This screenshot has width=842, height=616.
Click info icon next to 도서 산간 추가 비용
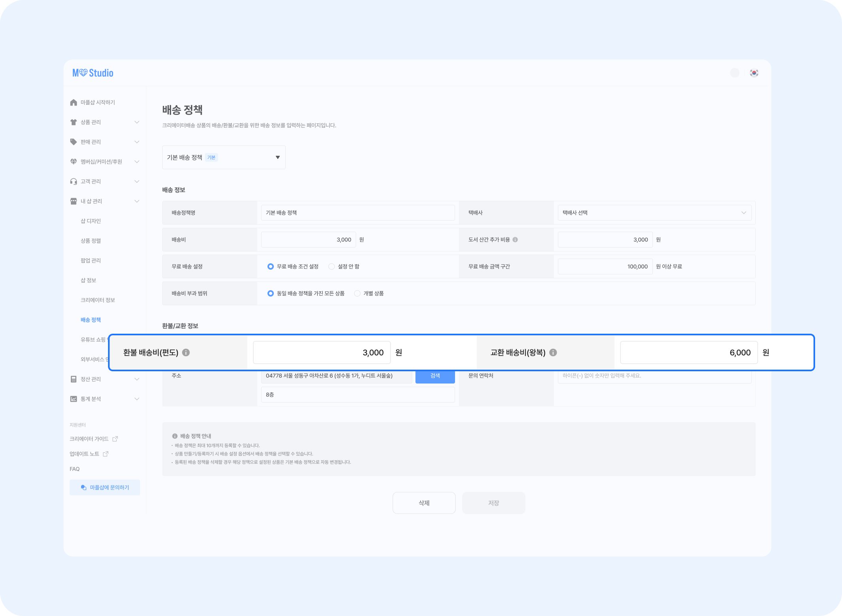515,240
